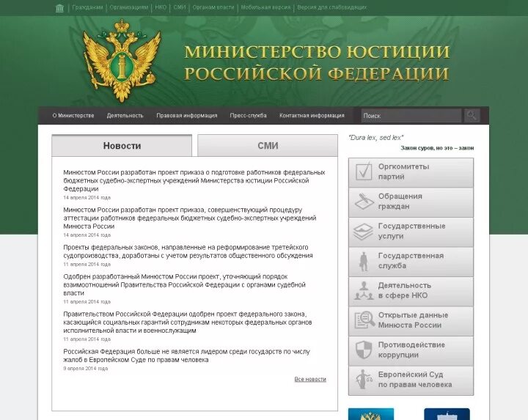
Task: Open Оргкомитеты партий button
Action: [x=411, y=173]
